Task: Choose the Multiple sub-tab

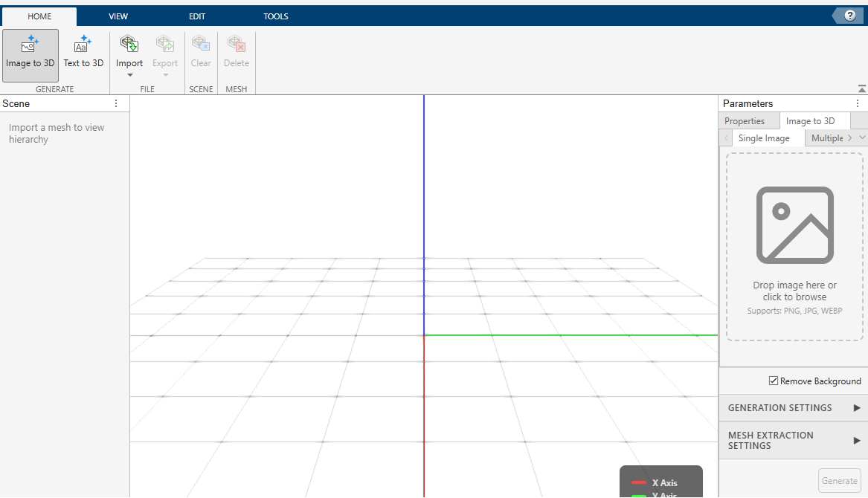Action: point(826,138)
